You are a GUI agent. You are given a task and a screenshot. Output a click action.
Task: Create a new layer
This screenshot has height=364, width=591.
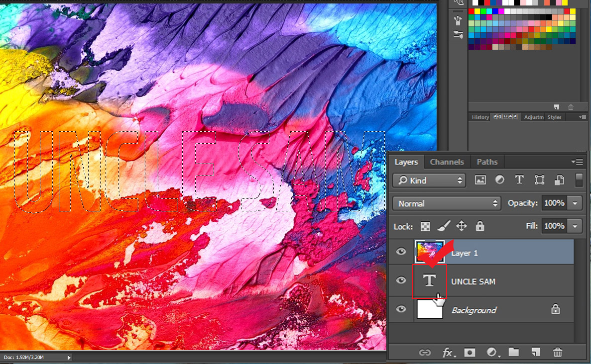(536, 352)
